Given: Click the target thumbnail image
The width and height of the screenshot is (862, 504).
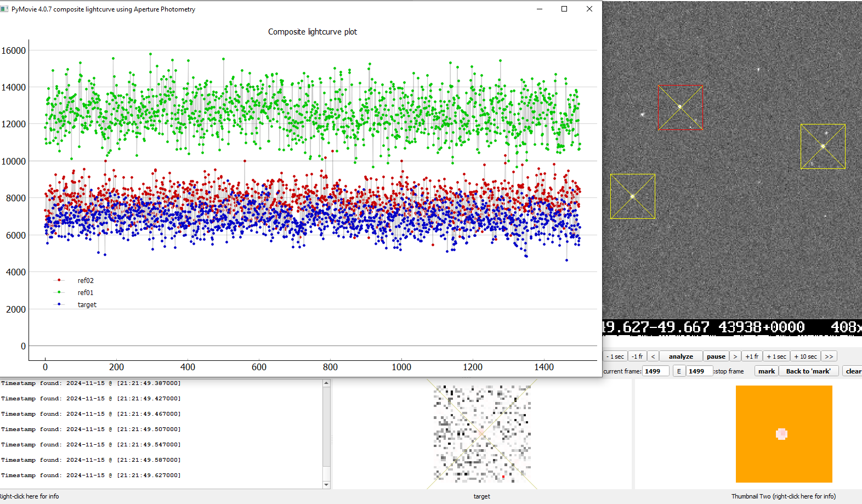Looking at the screenshot, I should 482,434.
